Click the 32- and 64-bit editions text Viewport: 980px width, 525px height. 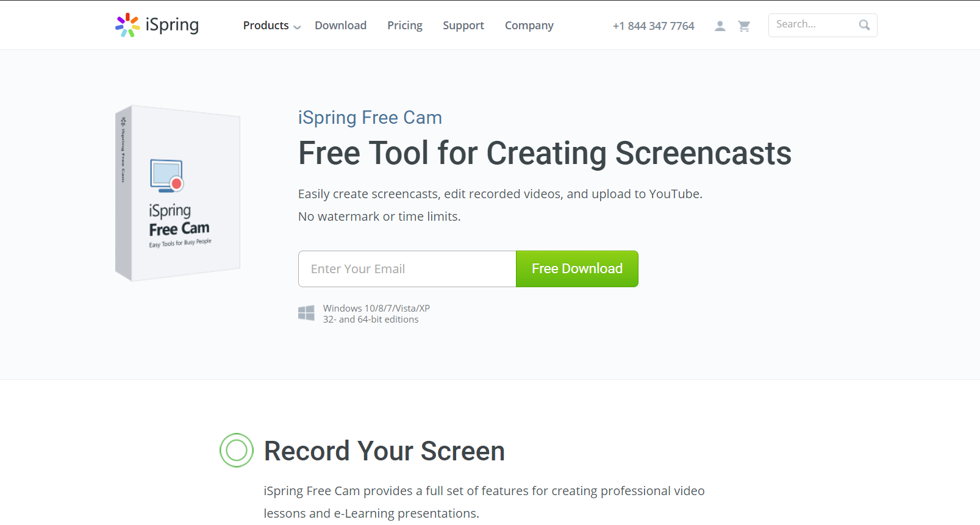coord(371,320)
